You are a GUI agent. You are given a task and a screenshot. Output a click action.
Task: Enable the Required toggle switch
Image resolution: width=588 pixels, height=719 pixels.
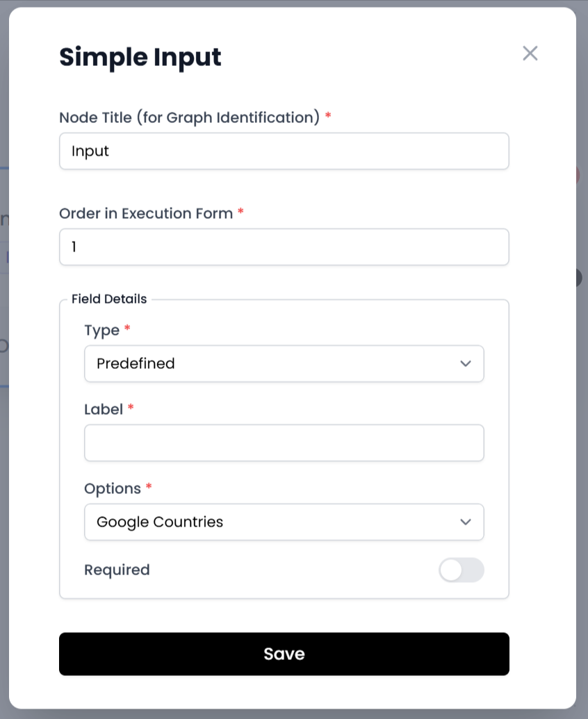(461, 570)
